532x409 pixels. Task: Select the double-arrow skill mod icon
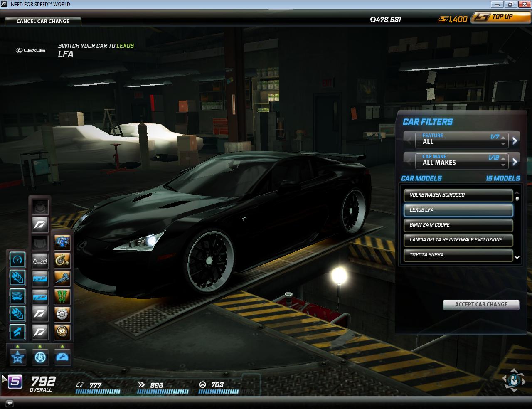[17, 332]
